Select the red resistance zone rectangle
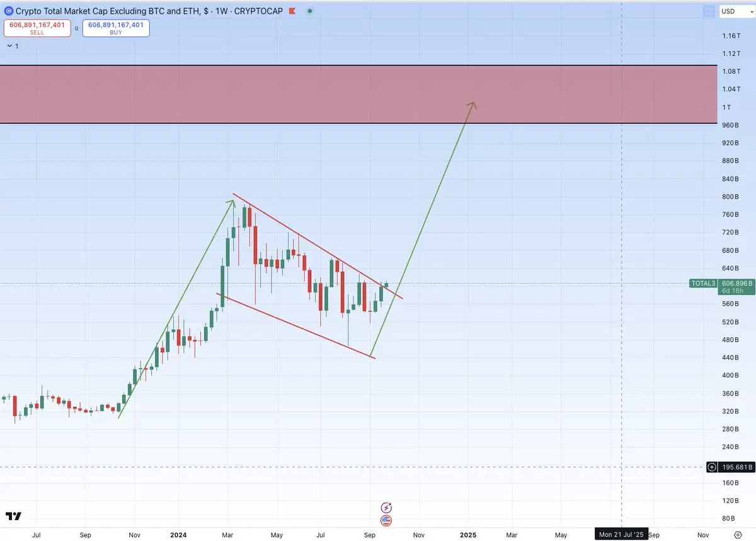The height and width of the screenshot is (541, 756). [x=358, y=94]
